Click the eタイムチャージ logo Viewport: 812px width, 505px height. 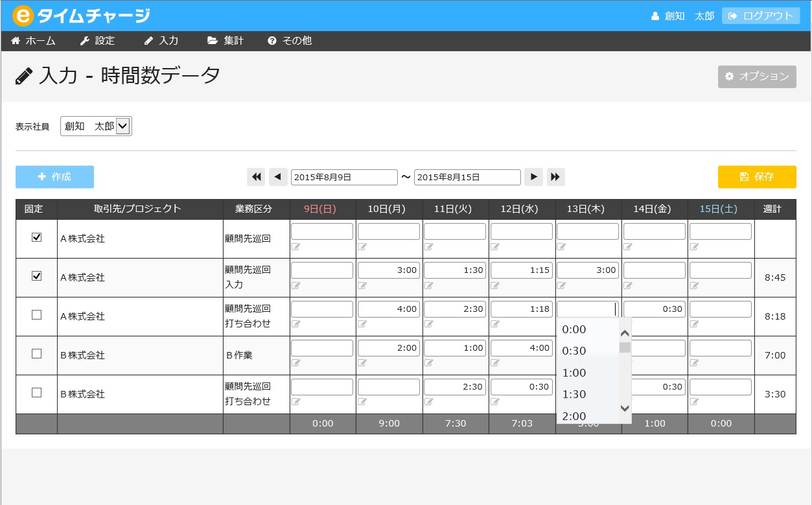(x=81, y=16)
